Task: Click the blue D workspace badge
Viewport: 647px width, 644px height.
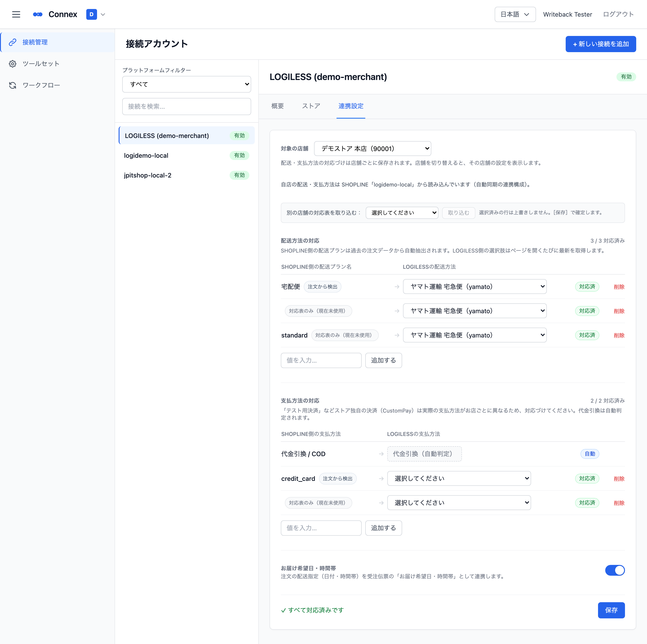Action: [x=91, y=14]
